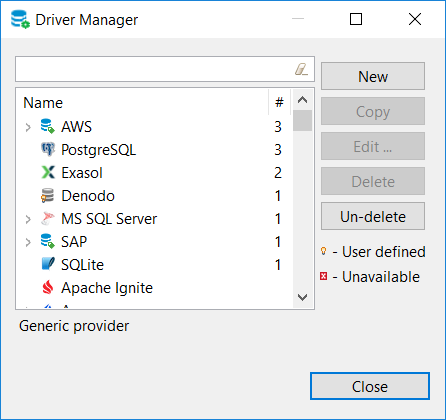This screenshot has height=420, width=446.
Task: Click the vertical scrollbar thumb
Action: click(302, 120)
